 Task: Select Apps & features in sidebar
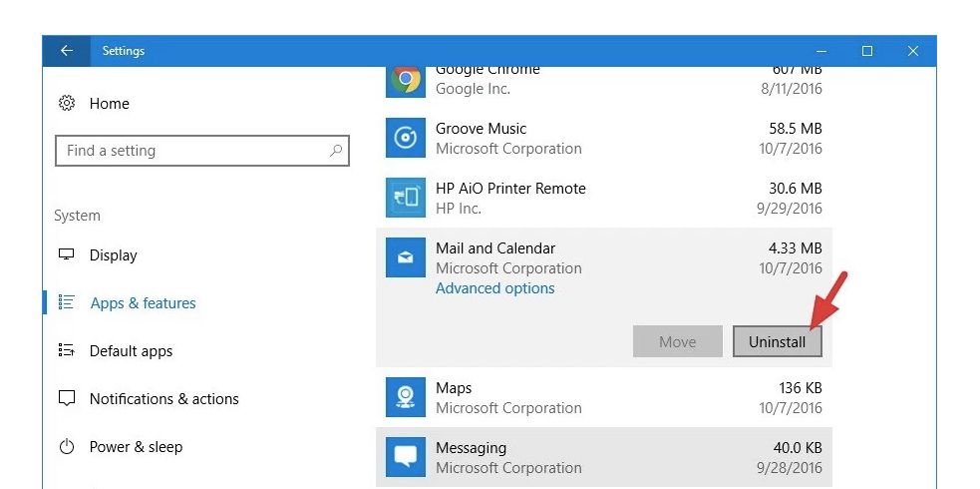point(143,303)
